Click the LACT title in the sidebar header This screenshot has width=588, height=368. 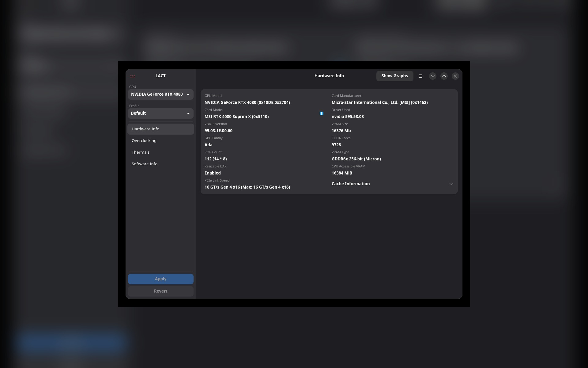(x=160, y=76)
